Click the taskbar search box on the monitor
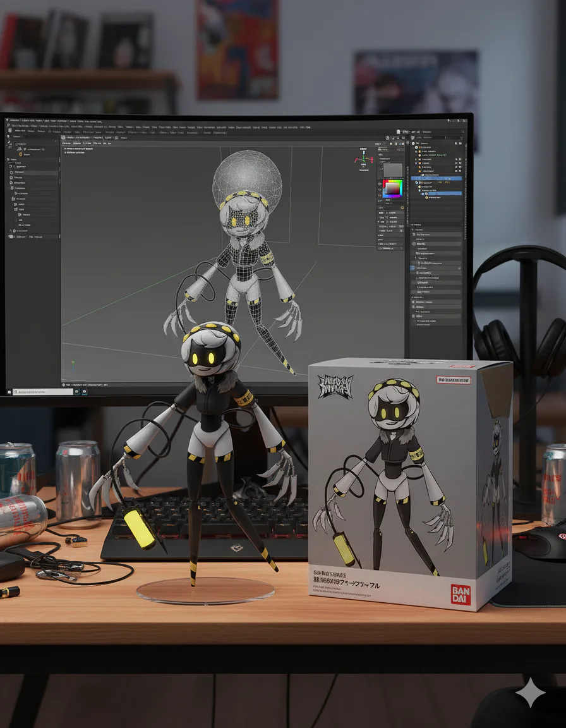The image size is (566, 728). [43, 392]
